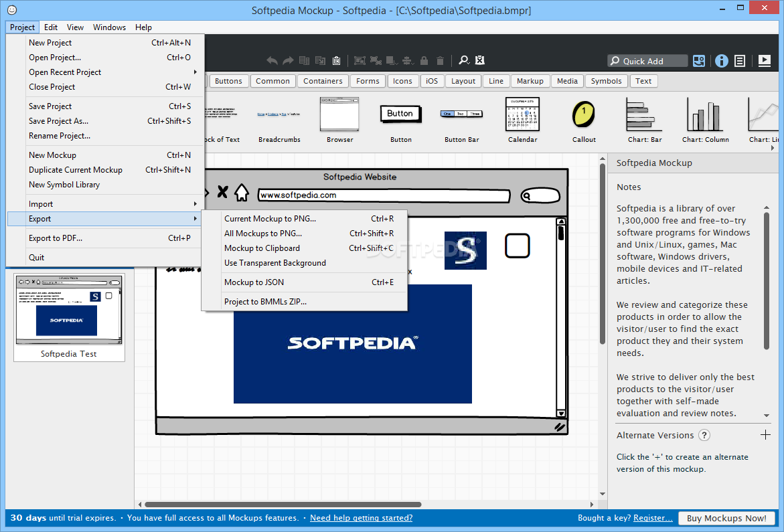Screen dimensions: 784x532
Task: Click the canvas horizontal scrollbar thumb
Action: click(x=283, y=505)
